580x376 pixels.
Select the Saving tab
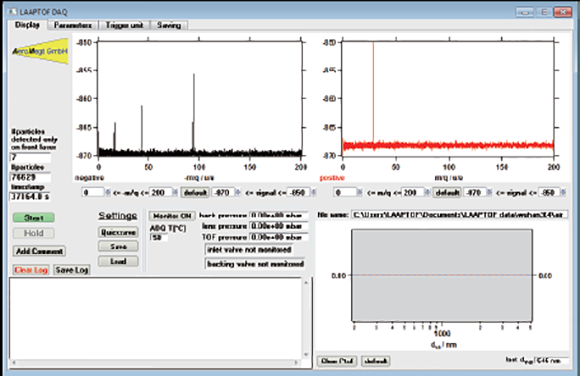tap(169, 25)
